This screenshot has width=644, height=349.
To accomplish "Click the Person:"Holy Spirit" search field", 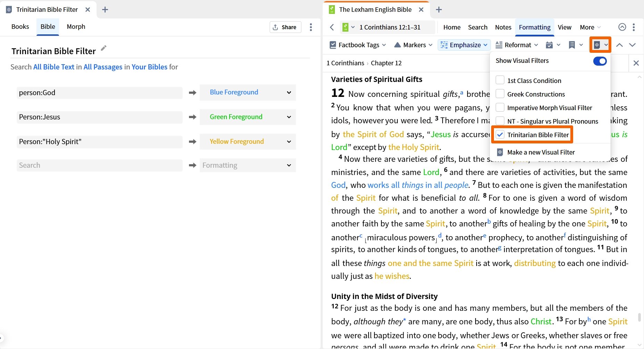I will click(x=100, y=142).
